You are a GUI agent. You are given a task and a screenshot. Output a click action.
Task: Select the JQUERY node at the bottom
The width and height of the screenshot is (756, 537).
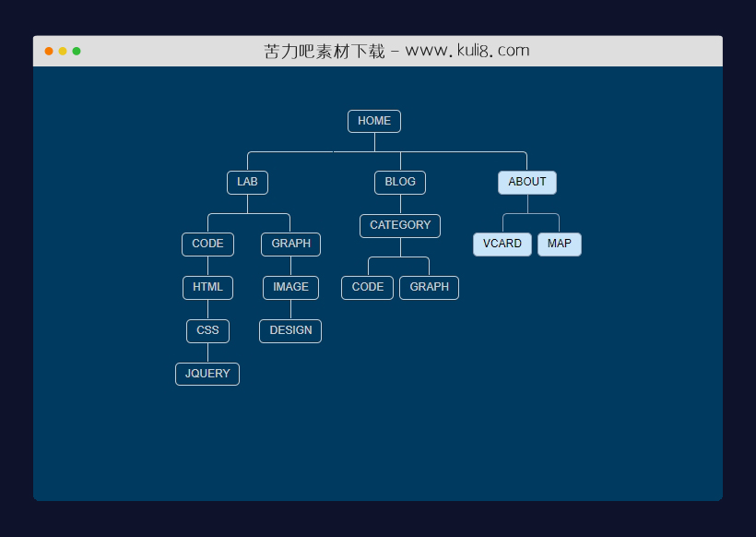[207, 374]
